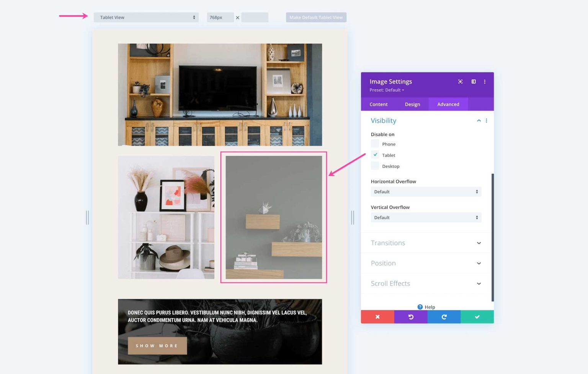Uncheck the Tablet visibility checkbox
Image resolution: width=588 pixels, height=374 pixels.
(375, 154)
